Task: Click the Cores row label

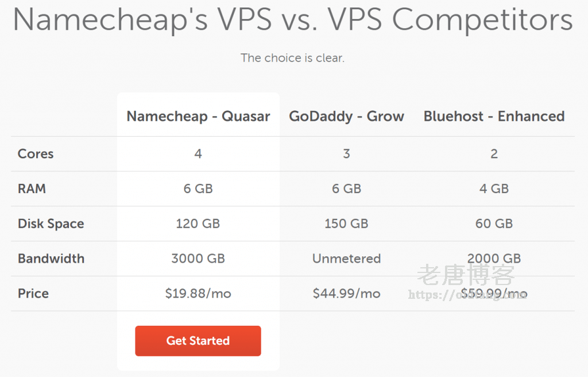Action: tap(36, 154)
